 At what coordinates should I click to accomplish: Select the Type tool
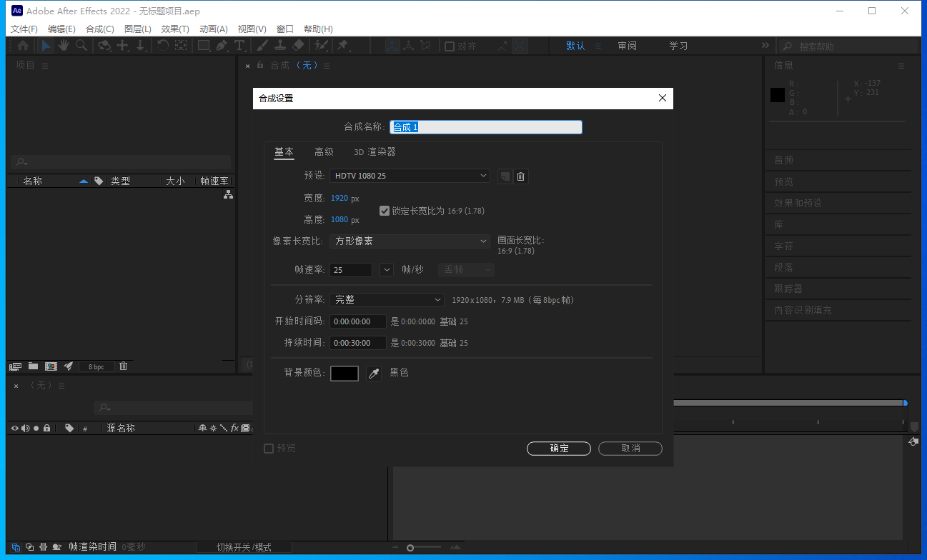coord(241,45)
